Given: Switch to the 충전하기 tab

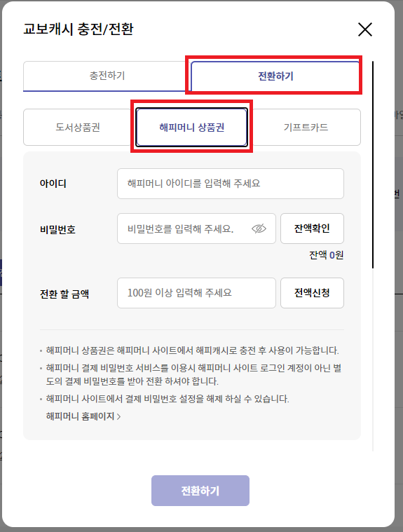Looking at the screenshot, I should (107, 76).
